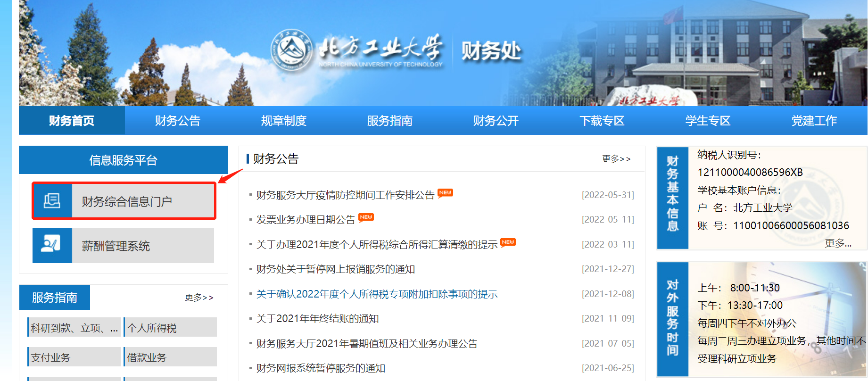Screen dimensions: 868x381
Task: Open 财务处关于暂停网上报销服务的通知
Action: pos(335,269)
